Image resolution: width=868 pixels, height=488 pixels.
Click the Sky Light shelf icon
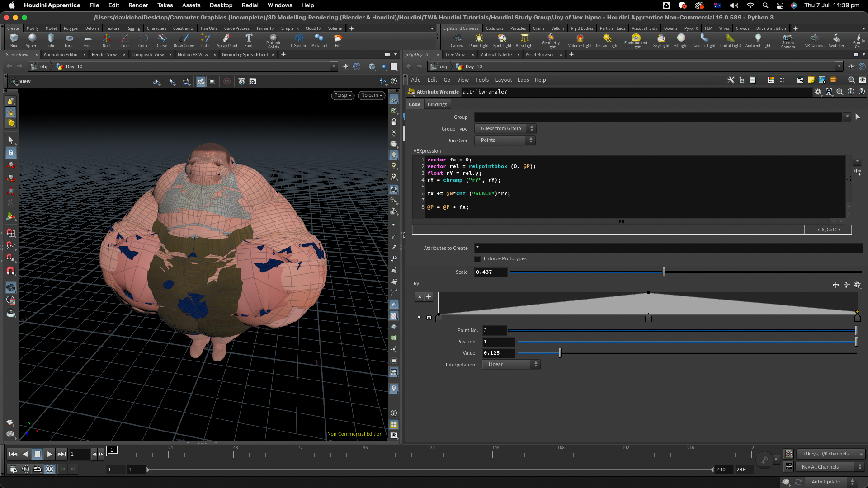[x=661, y=40]
